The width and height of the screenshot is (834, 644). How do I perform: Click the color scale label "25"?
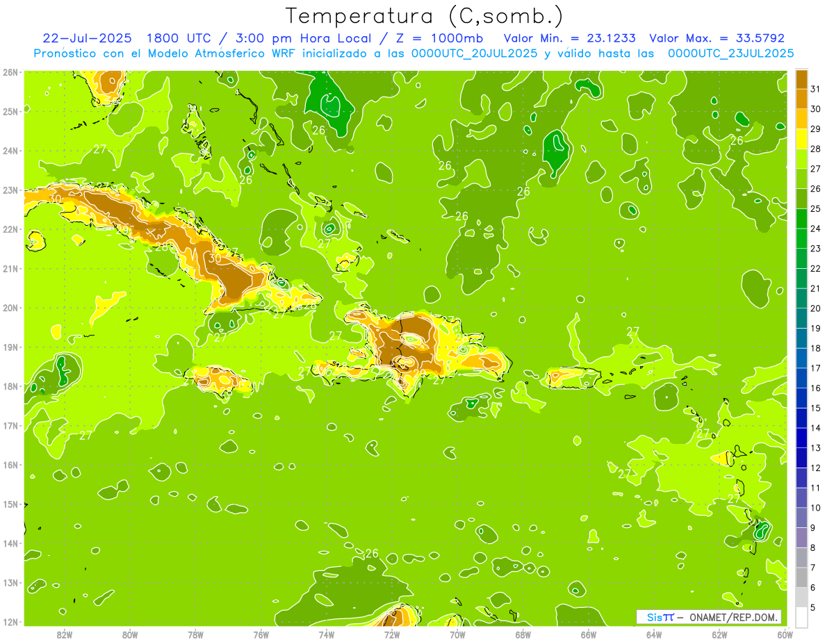[815, 208]
